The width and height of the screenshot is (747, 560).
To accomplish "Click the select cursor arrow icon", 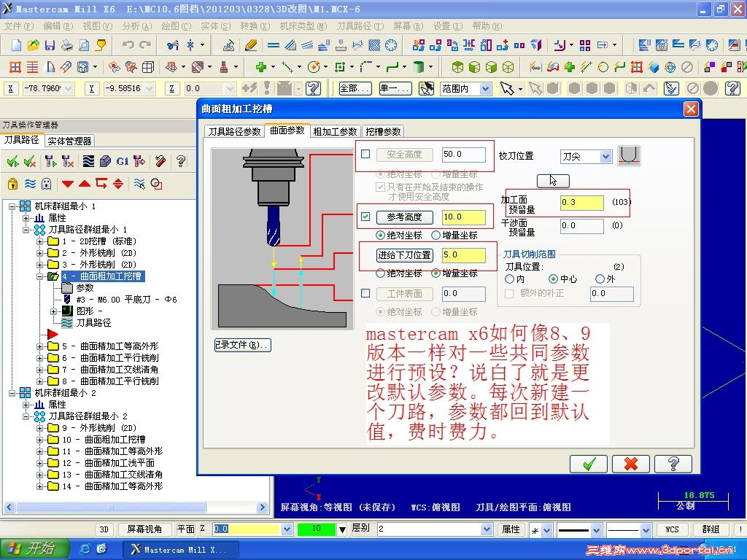I will [507, 88].
